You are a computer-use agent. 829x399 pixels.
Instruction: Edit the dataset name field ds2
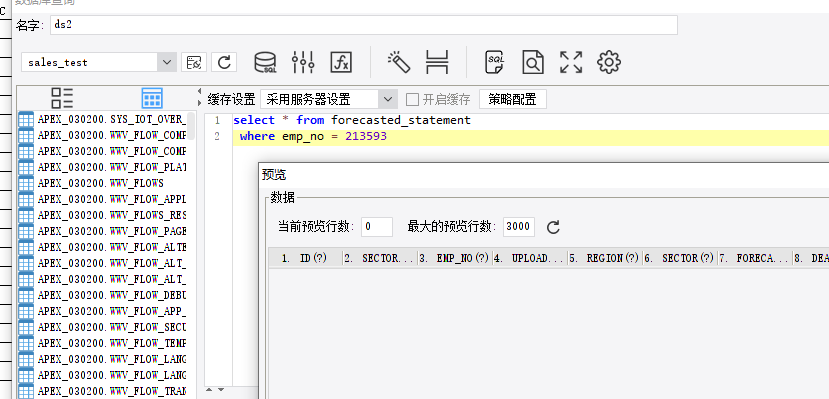(x=364, y=25)
